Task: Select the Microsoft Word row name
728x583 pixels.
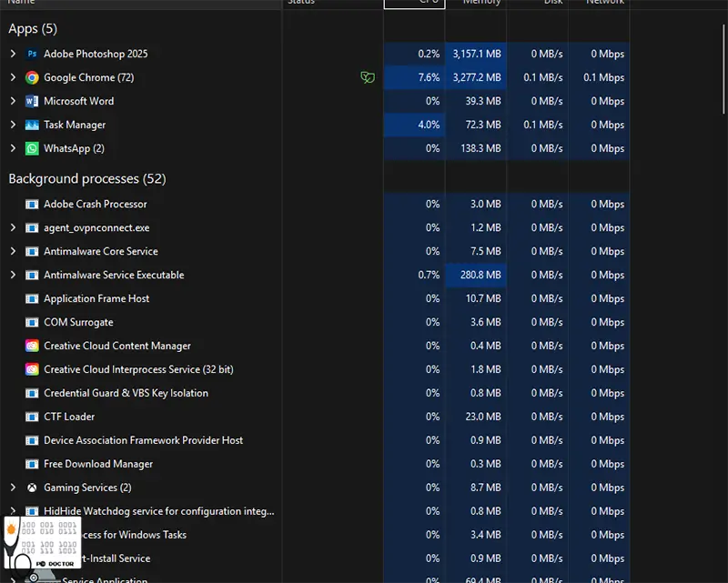Action: pyautogui.click(x=78, y=101)
